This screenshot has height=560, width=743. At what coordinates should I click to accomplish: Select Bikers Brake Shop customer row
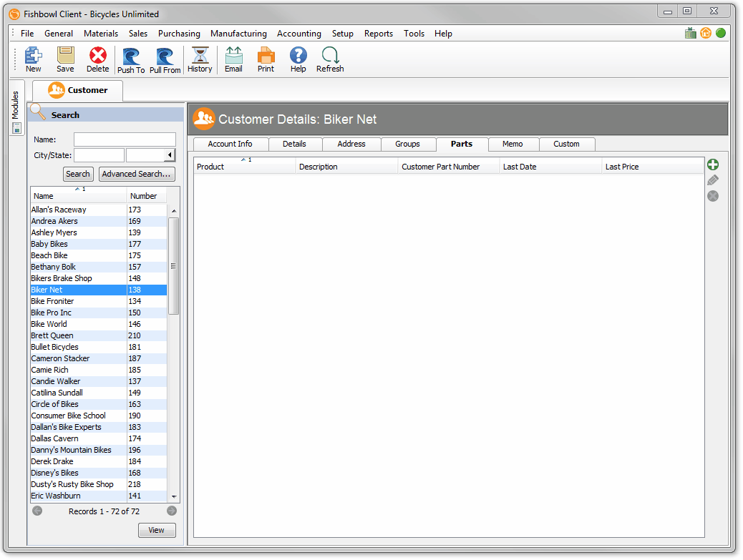tap(99, 278)
